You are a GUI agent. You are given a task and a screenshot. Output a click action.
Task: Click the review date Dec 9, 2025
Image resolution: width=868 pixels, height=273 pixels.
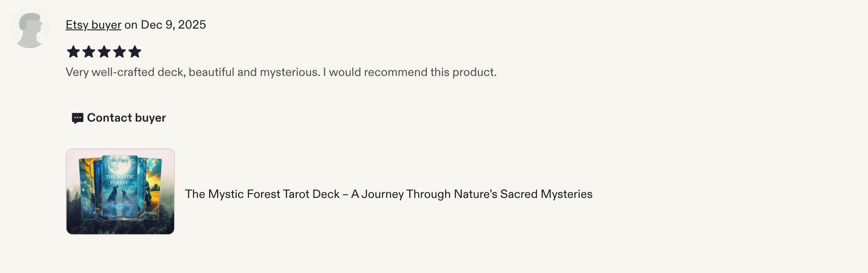pos(173,25)
